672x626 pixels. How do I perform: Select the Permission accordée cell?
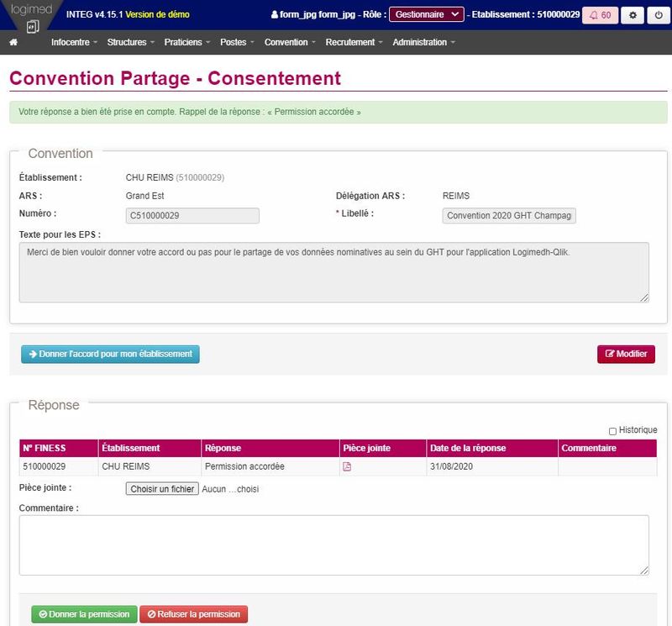coord(270,466)
